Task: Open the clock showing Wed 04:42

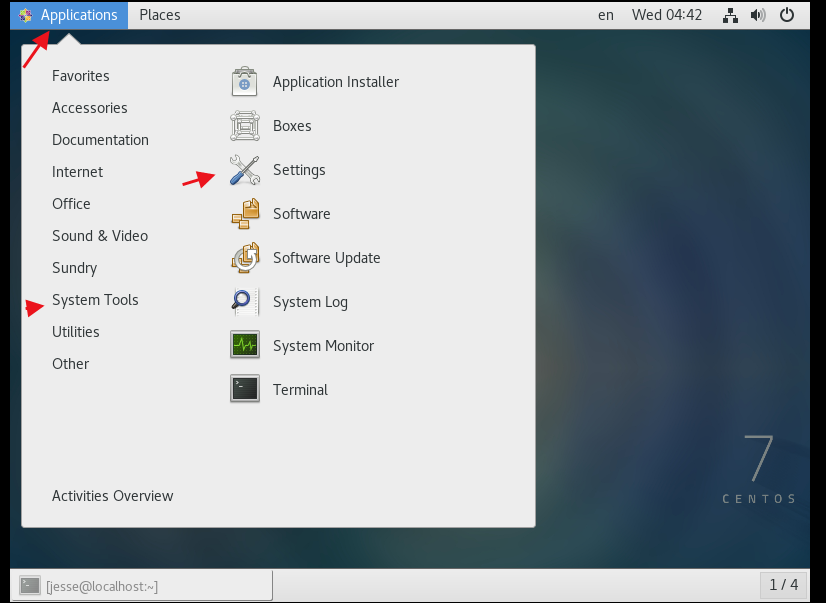Action: click(x=667, y=15)
